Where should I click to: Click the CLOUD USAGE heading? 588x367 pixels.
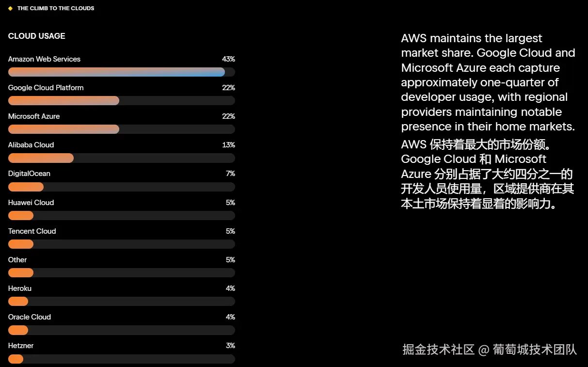click(x=37, y=36)
